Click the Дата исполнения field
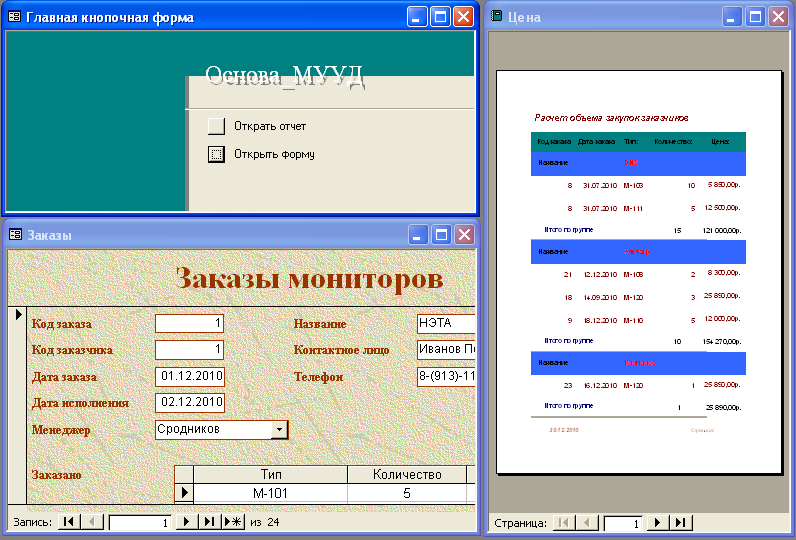Screen dimensions: 796x540 pos(190,402)
